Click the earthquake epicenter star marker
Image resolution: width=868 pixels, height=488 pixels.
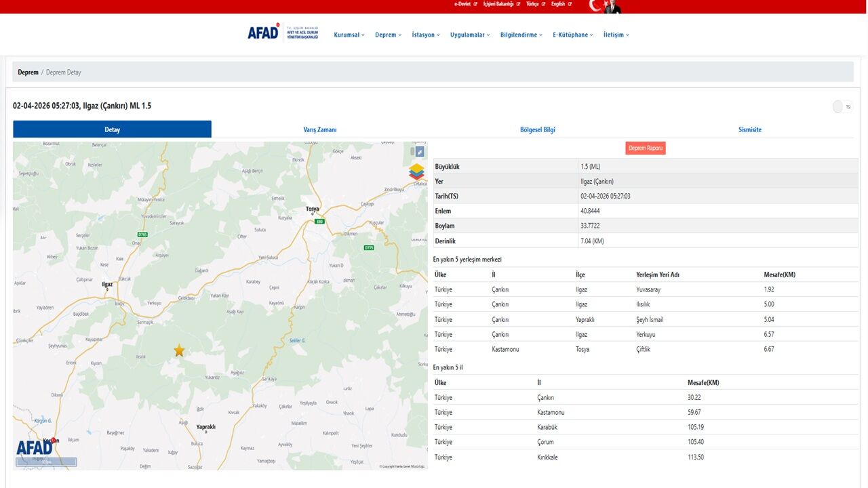pyautogui.click(x=179, y=350)
